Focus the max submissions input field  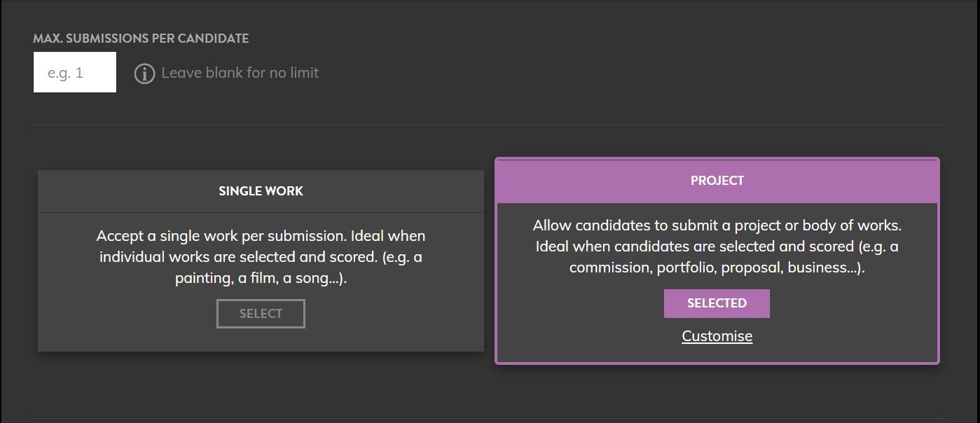[x=75, y=72]
